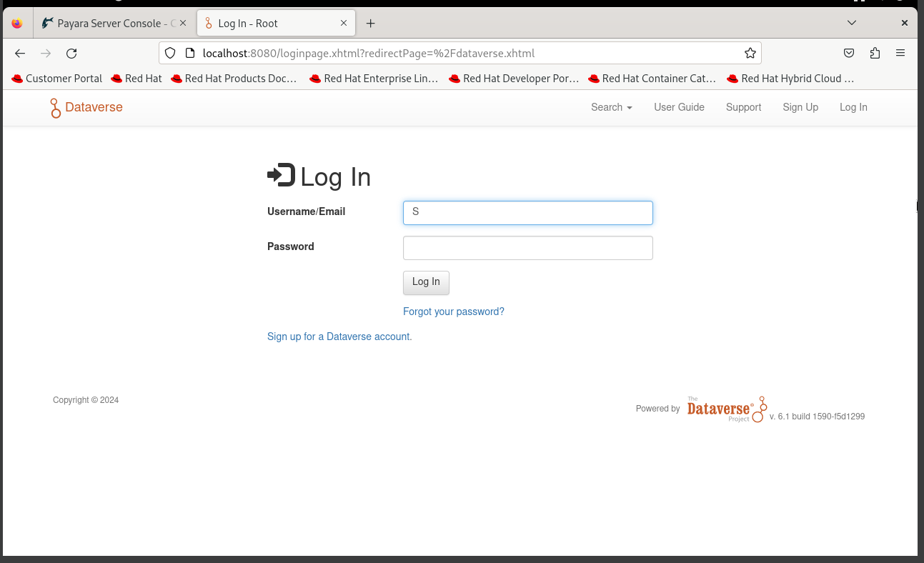Click the Dataverse logo in navbar

click(86, 108)
